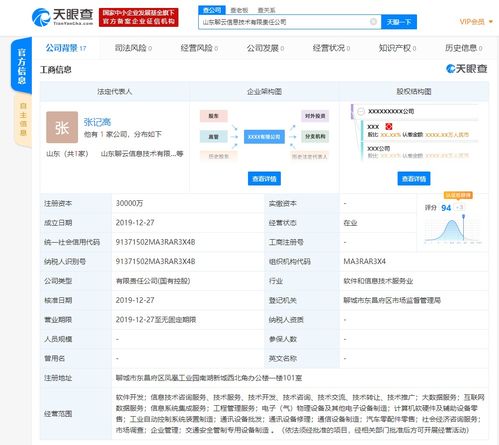Open the 知识产权 tab
Viewport: 499px width, 445px height.
[x=397, y=48]
